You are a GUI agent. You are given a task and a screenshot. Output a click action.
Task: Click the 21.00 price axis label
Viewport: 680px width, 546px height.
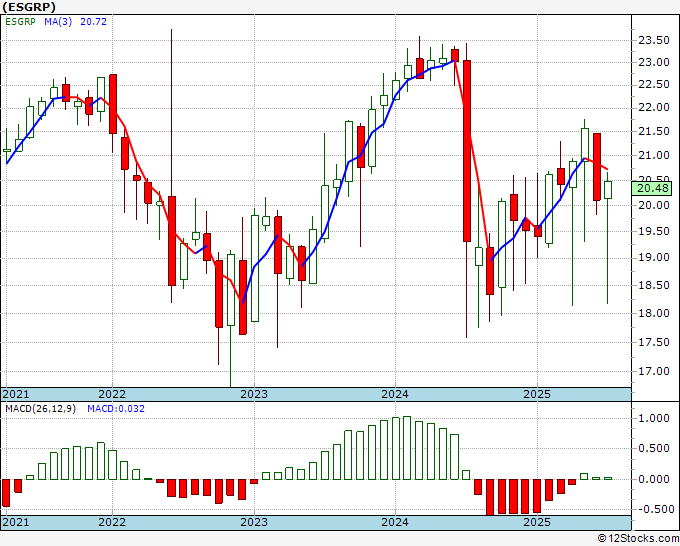click(x=654, y=155)
